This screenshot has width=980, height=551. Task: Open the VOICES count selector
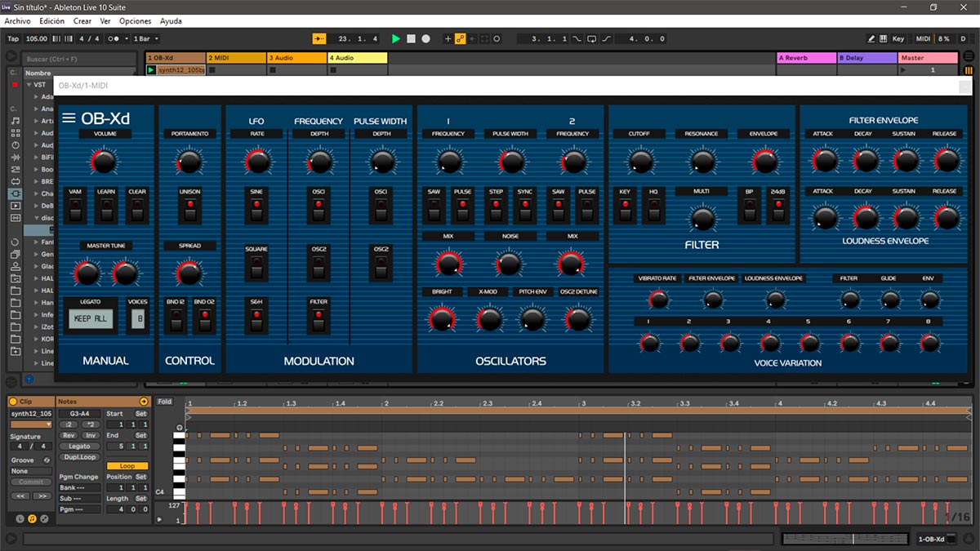pyautogui.click(x=139, y=319)
